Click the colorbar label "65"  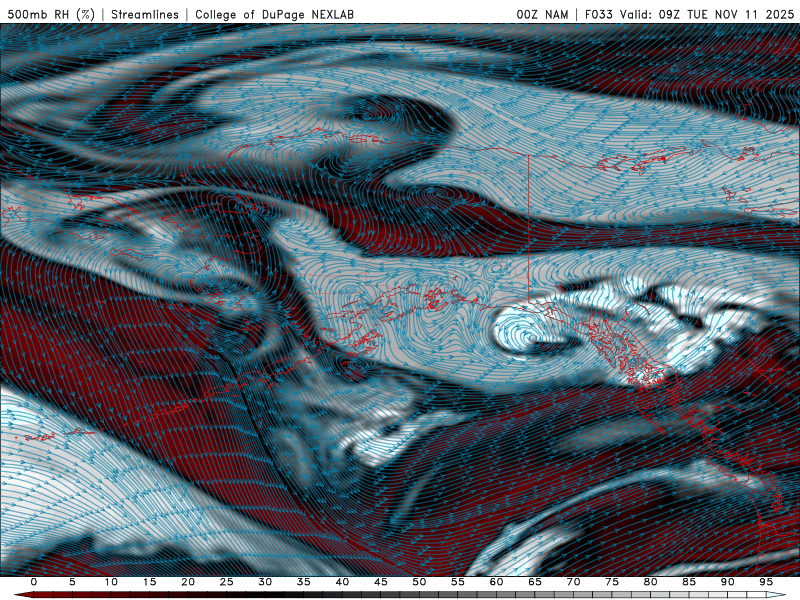(x=535, y=582)
